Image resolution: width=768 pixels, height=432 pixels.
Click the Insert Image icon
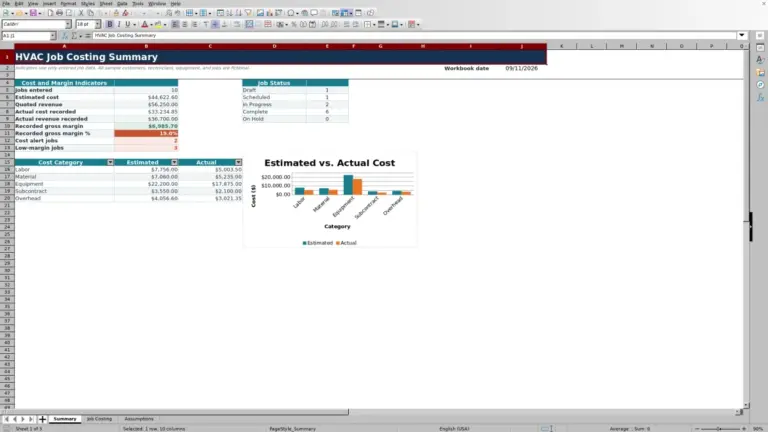coord(260,13)
